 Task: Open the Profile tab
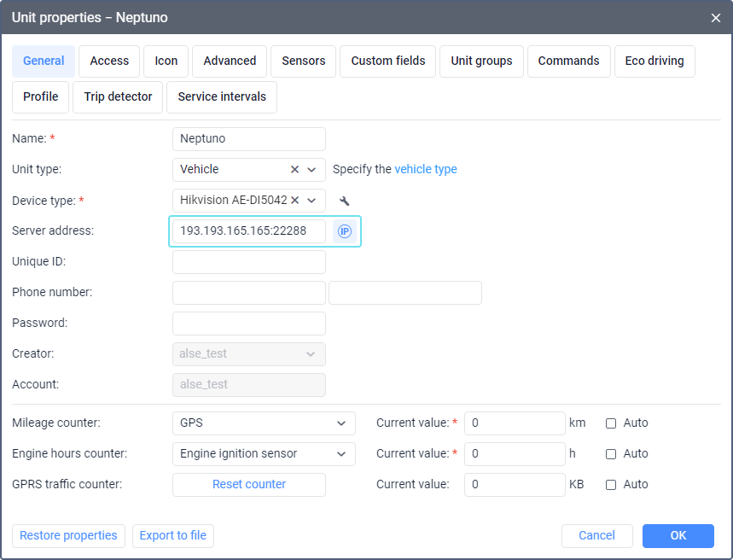pos(41,96)
